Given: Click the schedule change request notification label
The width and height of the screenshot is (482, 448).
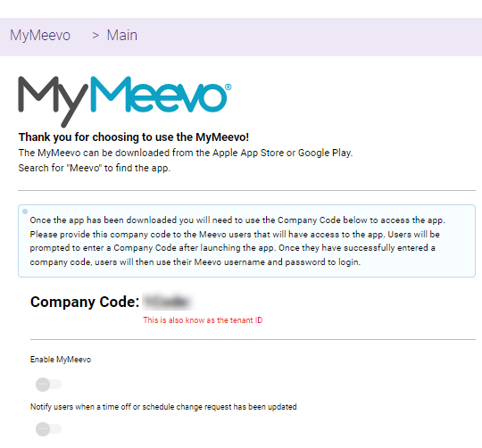Looking at the screenshot, I should [163, 407].
